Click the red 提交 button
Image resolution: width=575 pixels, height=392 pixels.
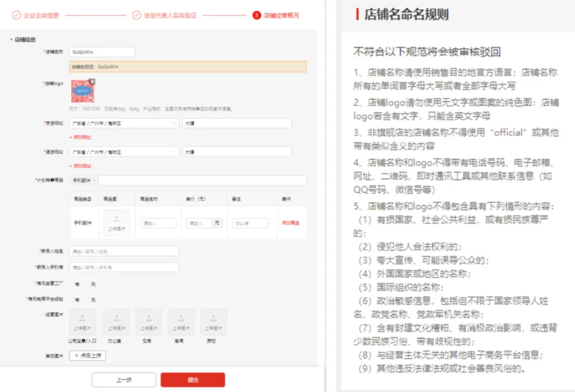click(192, 380)
